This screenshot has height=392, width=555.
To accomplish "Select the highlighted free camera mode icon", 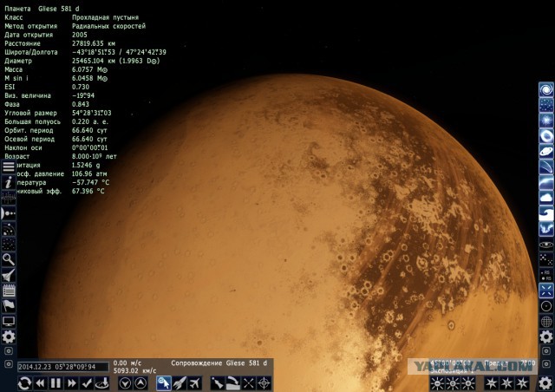I will (x=164, y=383).
